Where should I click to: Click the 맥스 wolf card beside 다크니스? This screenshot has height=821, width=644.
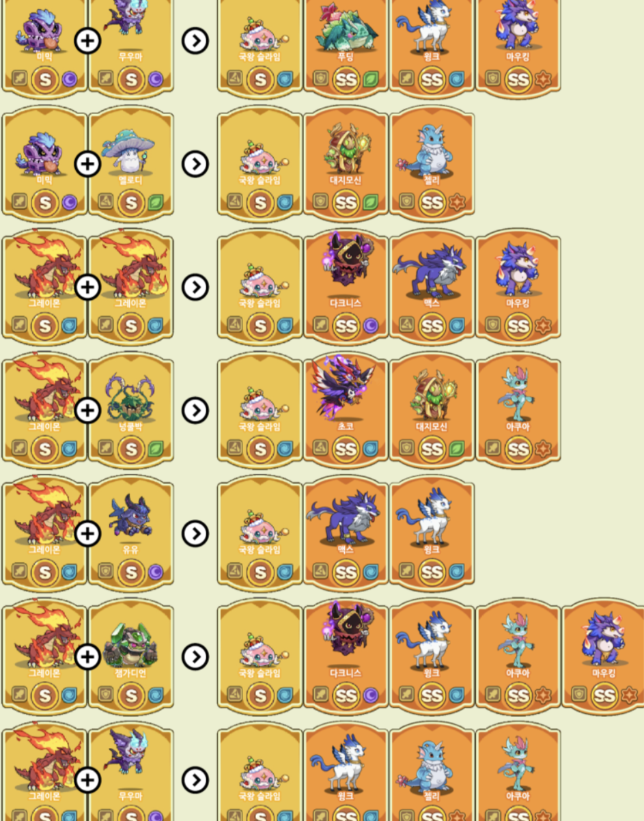[432, 287]
